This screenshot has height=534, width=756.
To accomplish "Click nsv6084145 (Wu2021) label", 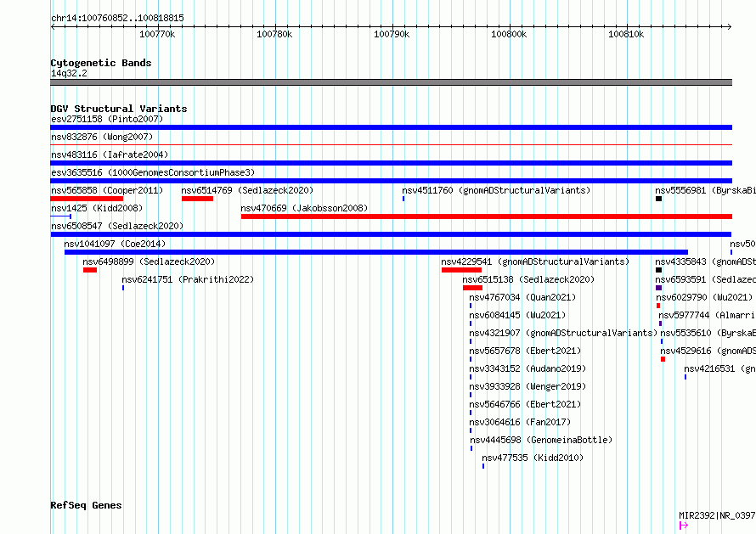I will pos(517,315).
